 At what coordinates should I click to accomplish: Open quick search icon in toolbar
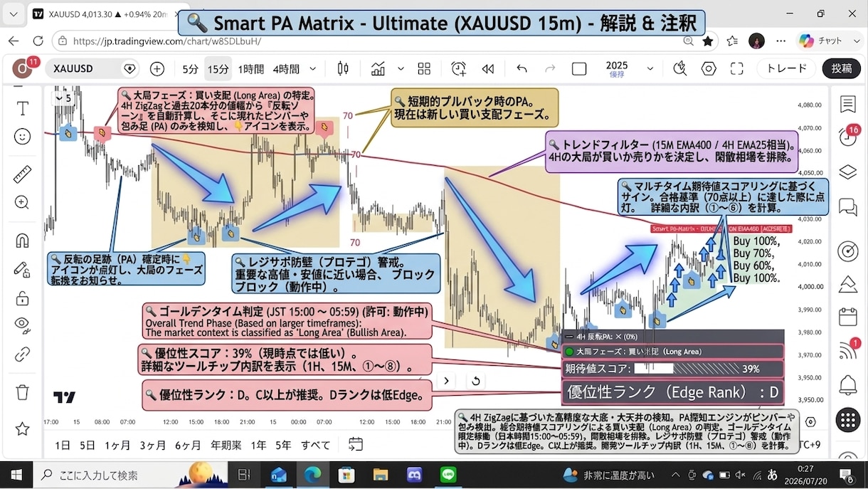[x=679, y=69]
